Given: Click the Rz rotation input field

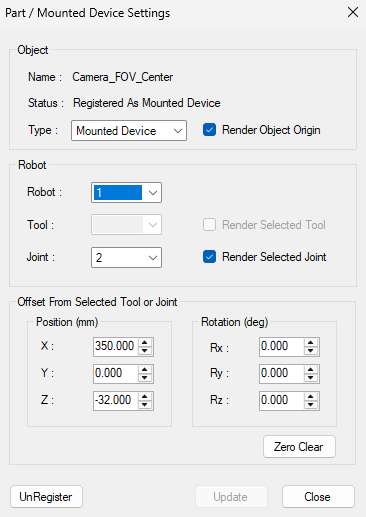Looking at the screenshot, I should 281,400.
